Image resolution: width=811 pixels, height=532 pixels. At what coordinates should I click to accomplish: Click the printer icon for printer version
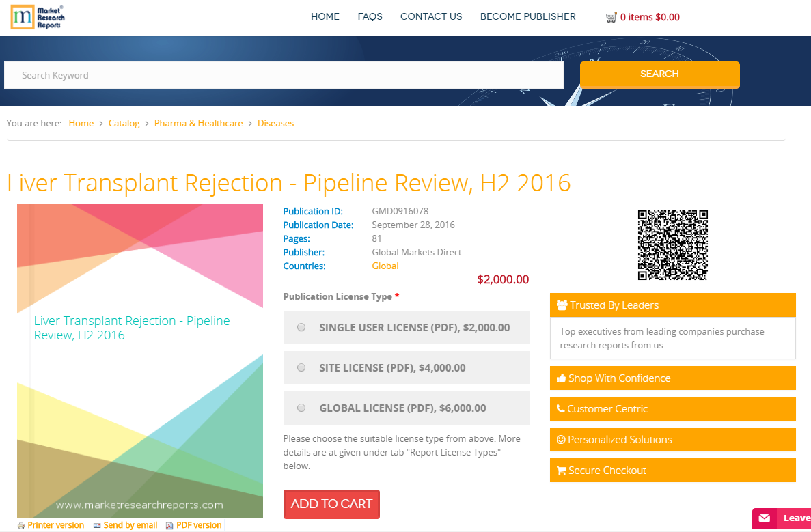point(20,524)
